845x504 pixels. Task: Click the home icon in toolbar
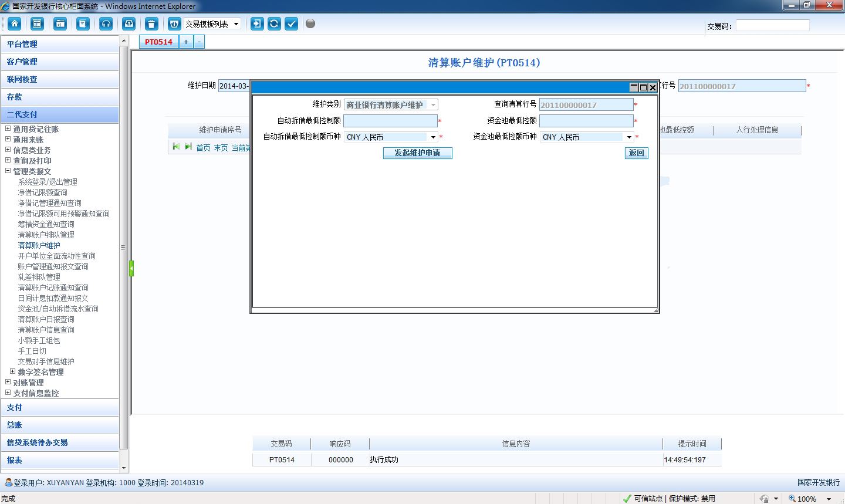[x=15, y=23]
